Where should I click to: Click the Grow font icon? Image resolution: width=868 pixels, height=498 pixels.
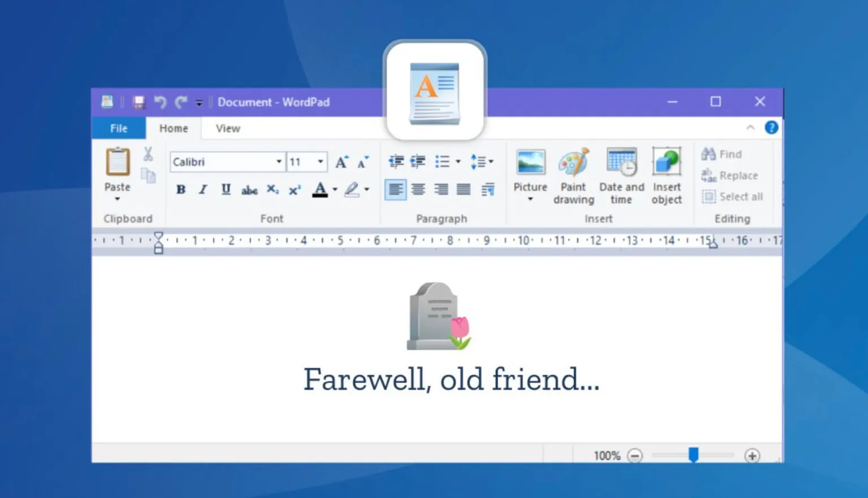pos(341,163)
